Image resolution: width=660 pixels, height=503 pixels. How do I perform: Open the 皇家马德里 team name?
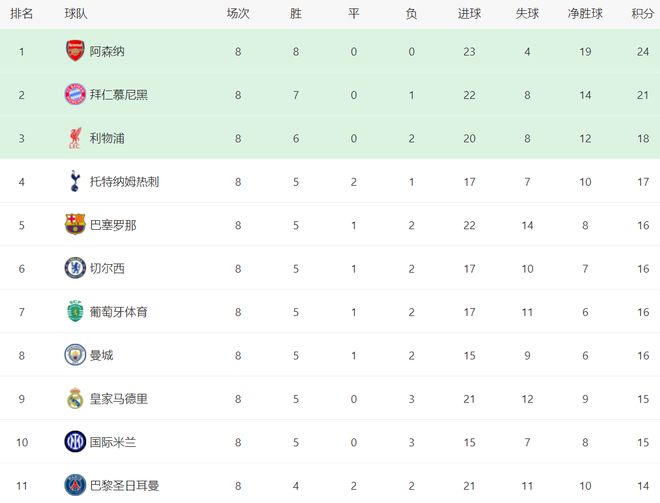(x=118, y=399)
